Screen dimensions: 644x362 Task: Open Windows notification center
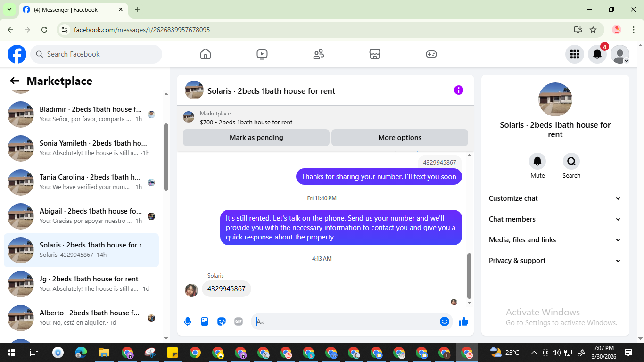pyautogui.click(x=628, y=353)
